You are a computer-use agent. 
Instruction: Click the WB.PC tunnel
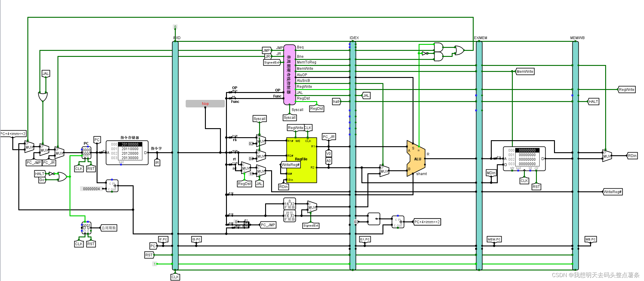pyautogui.click(x=590, y=239)
